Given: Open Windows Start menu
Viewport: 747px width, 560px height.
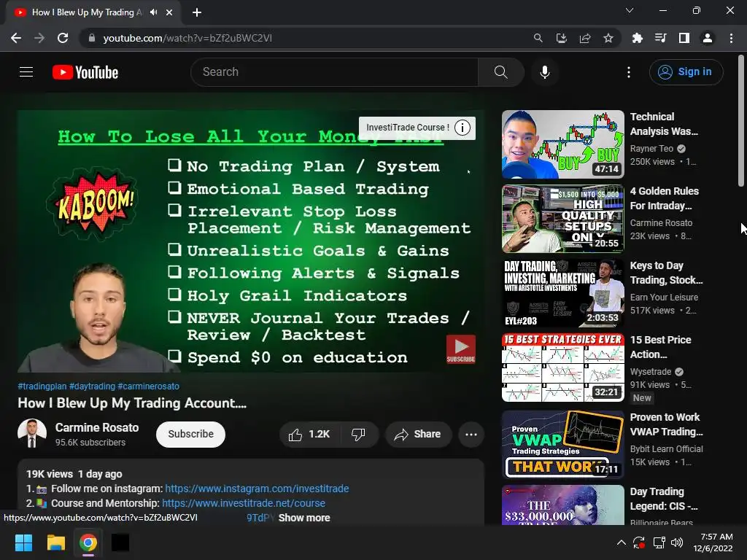Looking at the screenshot, I should (x=23, y=542).
